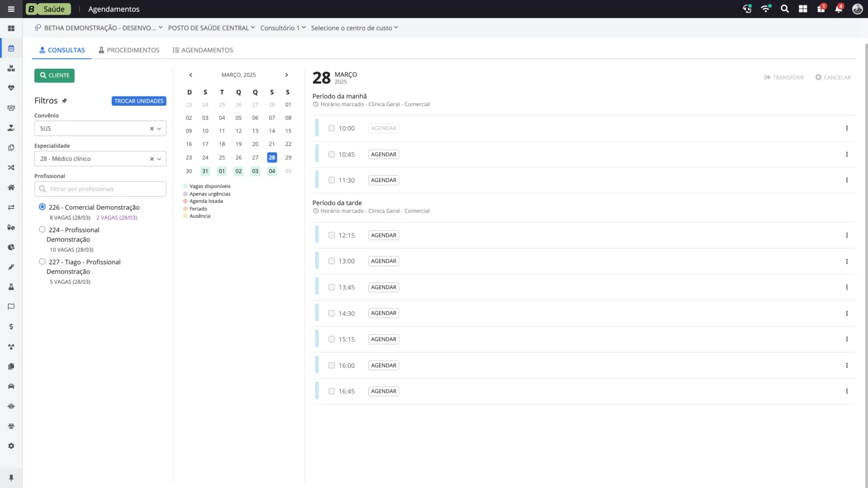Switch to the PROCEDIMENTOS tab

tap(129, 50)
